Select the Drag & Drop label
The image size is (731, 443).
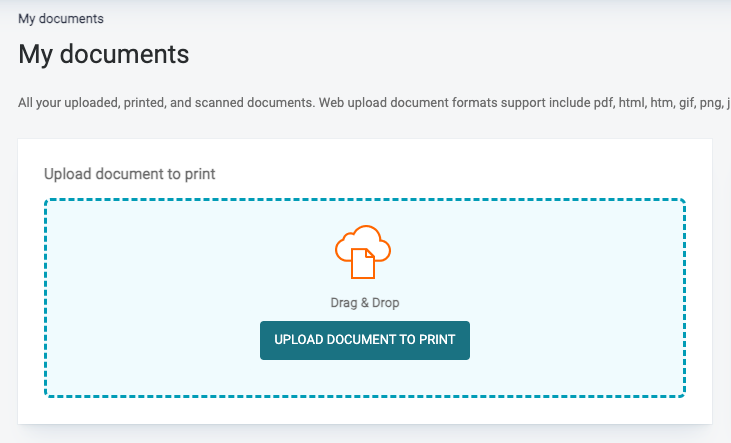pos(364,302)
